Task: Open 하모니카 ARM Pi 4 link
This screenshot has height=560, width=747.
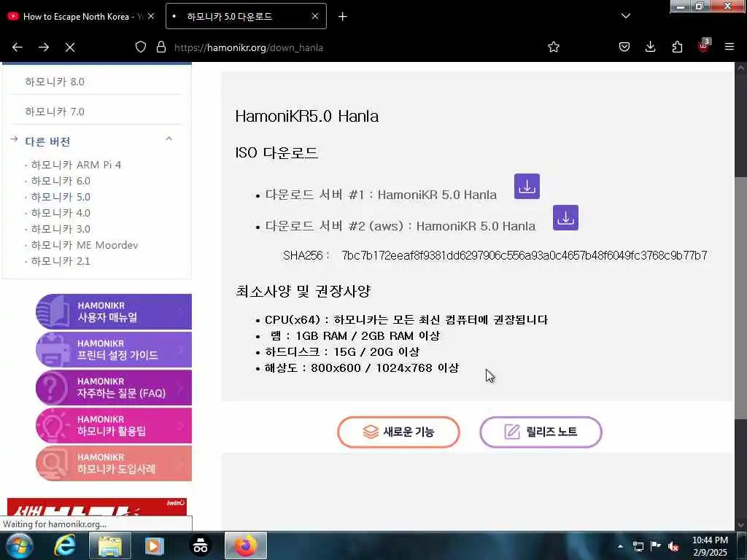Action: pos(76,165)
